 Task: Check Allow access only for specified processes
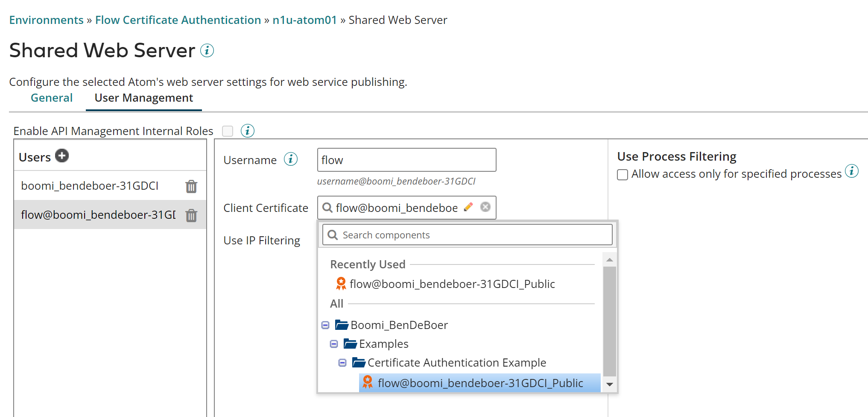pyautogui.click(x=622, y=174)
